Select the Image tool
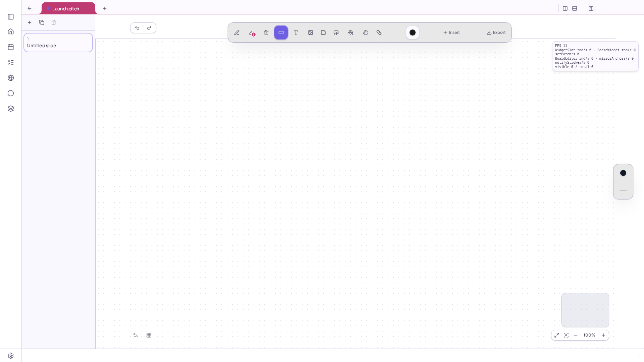Screen dimensions: 644x362 click(311, 33)
